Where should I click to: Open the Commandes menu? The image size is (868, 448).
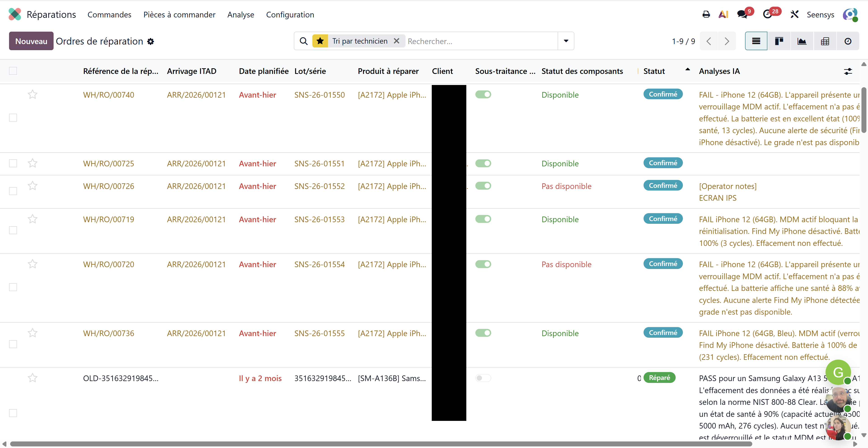point(109,14)
